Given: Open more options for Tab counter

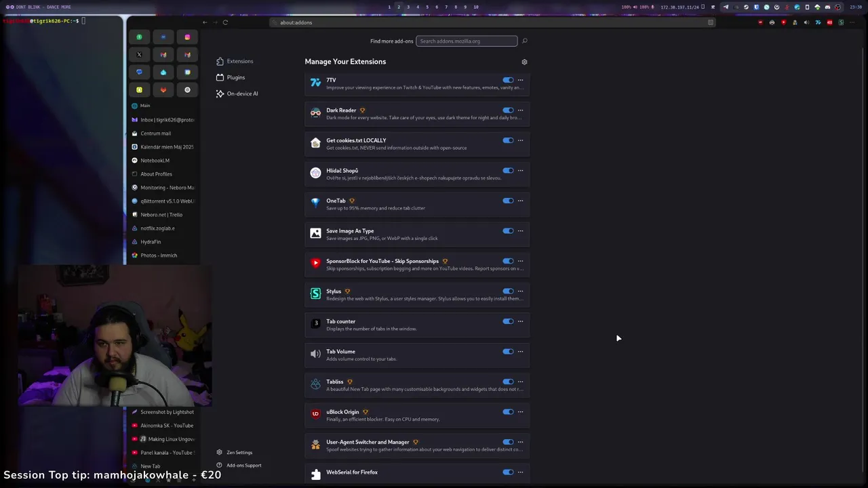Looking at the screenshot, I should 520,321.
